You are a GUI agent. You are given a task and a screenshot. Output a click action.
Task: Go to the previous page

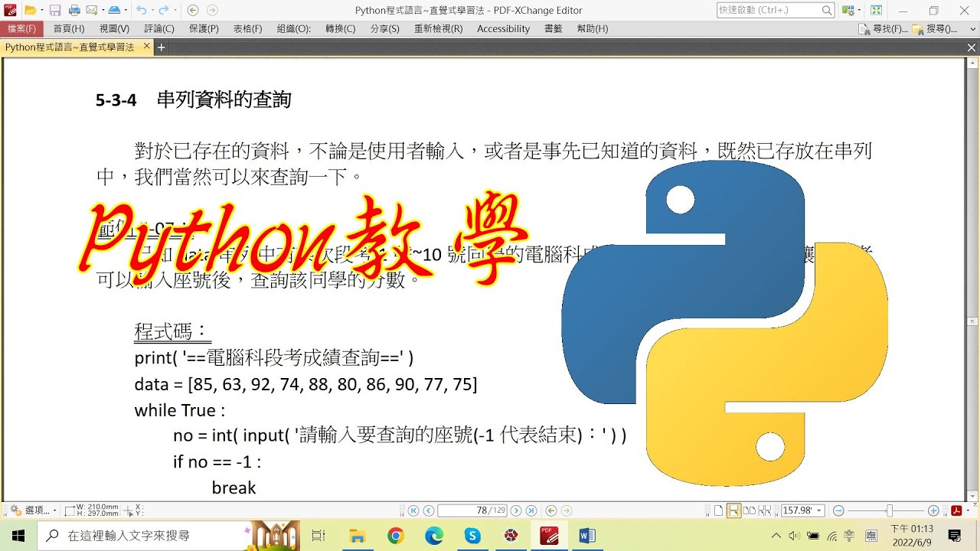point(429,510)
